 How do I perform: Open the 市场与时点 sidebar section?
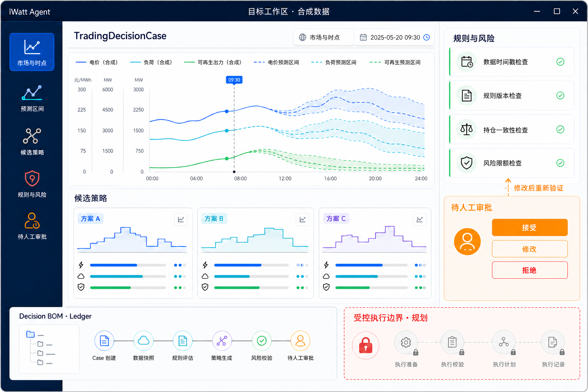(32, 52)
